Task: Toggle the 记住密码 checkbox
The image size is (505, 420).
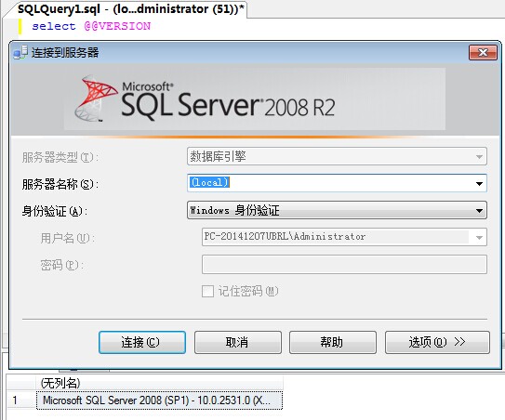Action: [x=207, y=291]
